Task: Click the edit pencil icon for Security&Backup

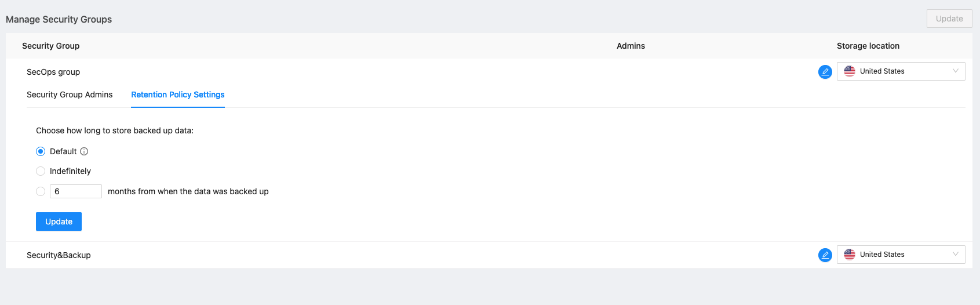Action: (x=825, y=255)
